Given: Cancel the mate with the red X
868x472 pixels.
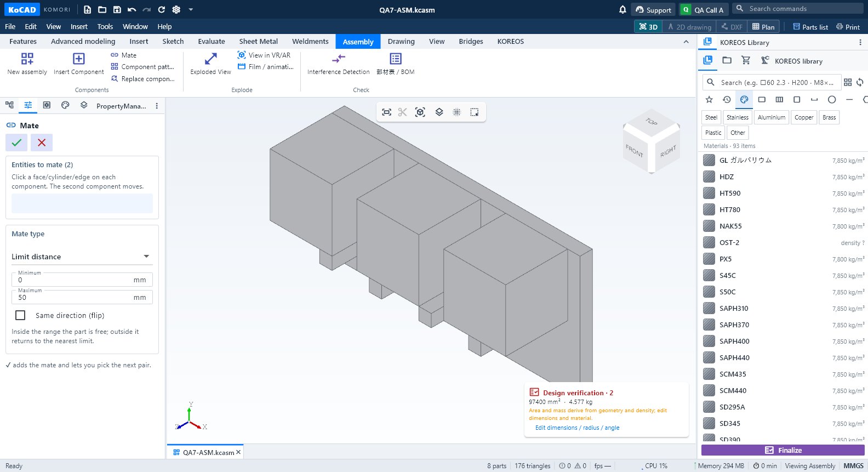Looking at the screenshot, I should click(42, 143).
